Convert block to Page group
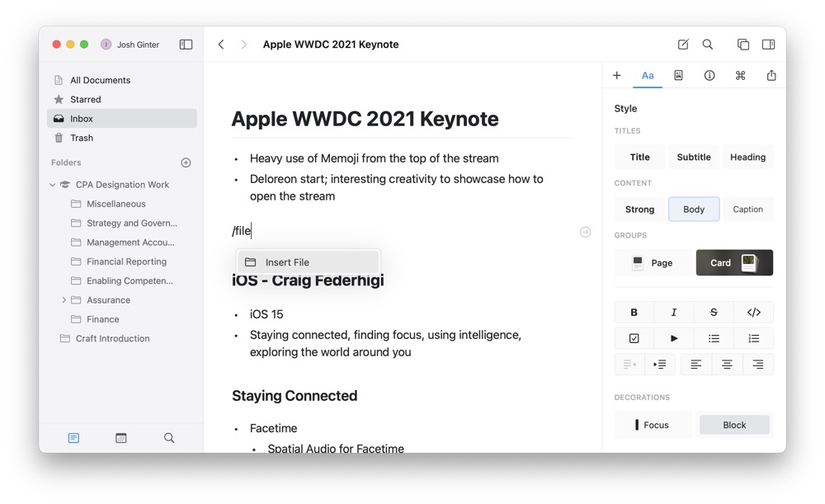 pos(653,262)
